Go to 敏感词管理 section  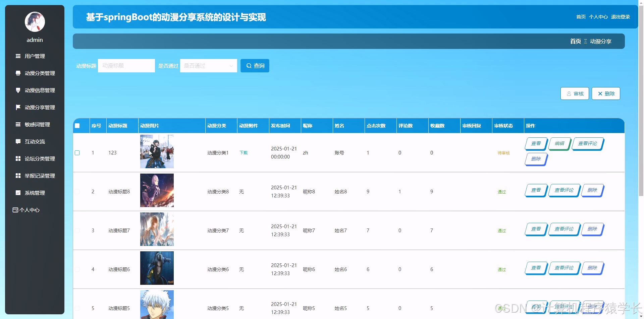click(37, 124)
